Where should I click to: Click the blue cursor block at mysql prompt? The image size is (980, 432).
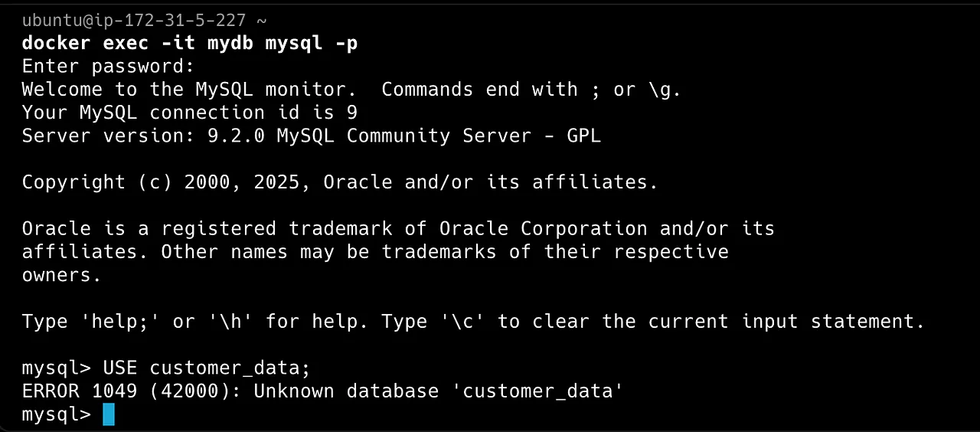(x=108, y=414)
